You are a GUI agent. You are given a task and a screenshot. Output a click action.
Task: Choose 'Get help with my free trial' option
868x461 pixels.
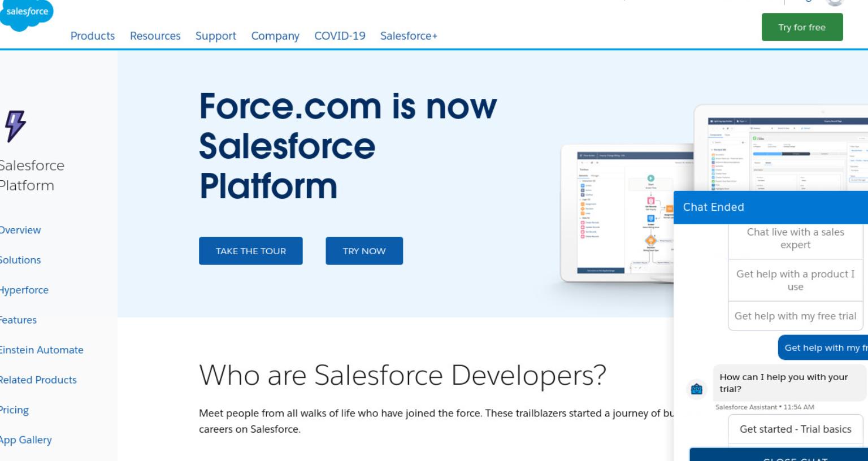[x=795, y=316]
